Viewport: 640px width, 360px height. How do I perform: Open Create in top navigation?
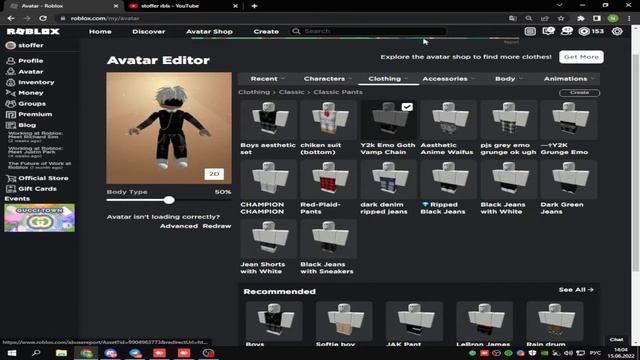point(266,31)
